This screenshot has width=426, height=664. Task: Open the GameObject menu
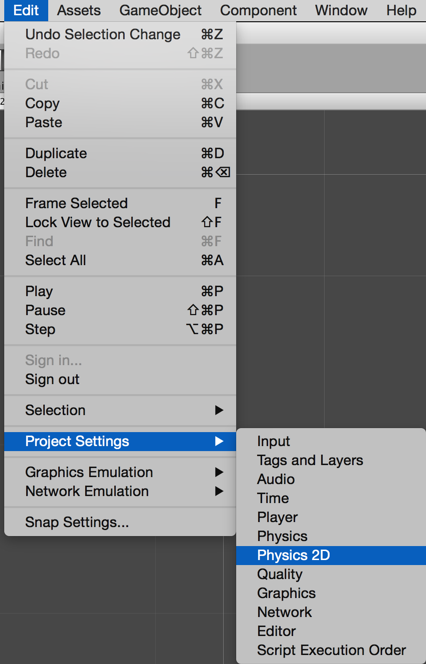click(160, 10)
